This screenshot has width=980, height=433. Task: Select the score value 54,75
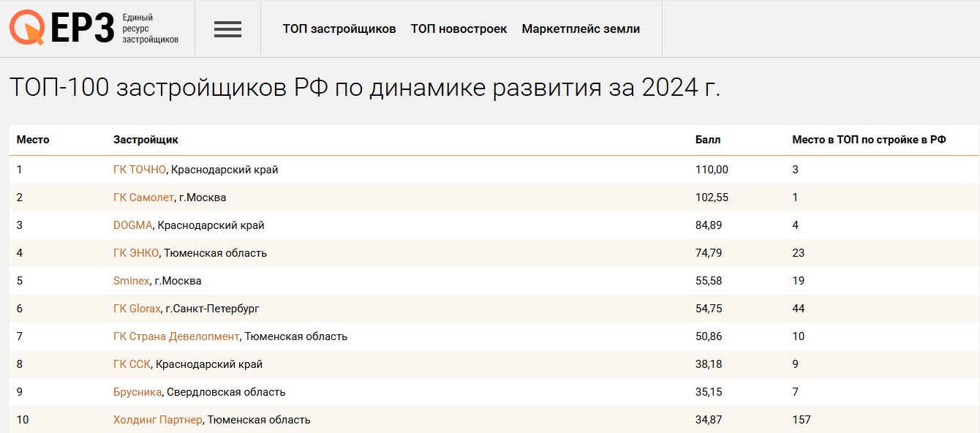[x=709, y=309]
